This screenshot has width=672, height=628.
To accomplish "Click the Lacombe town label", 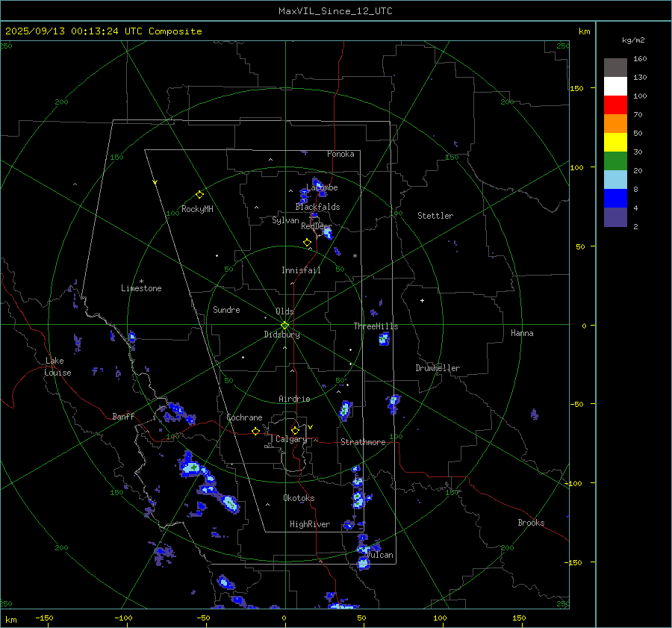I will tap(322, 187).
